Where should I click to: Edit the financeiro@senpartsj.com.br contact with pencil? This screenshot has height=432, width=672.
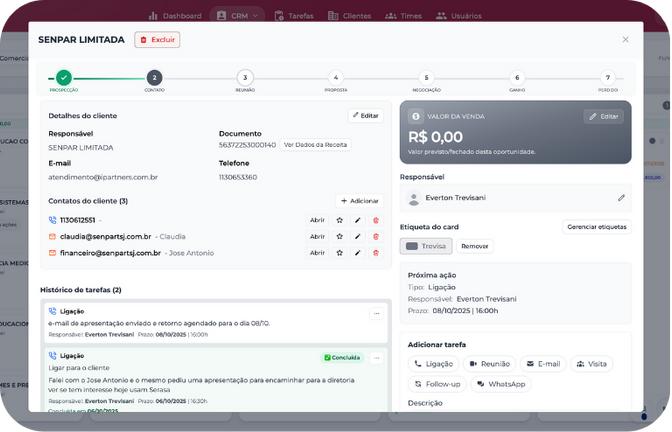coord(358,253)
